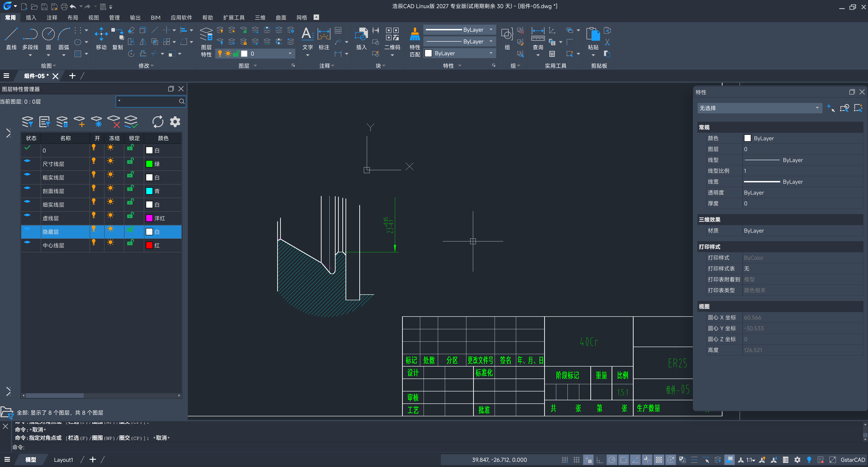Toggle on/off bulb for 尺寸线层

click(x=94, y=161)
